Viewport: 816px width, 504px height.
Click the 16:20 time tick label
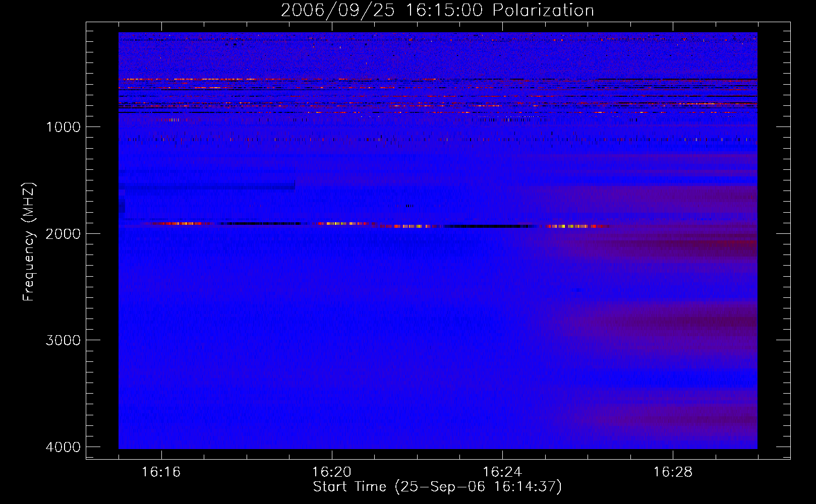click(x=331, y=472)
